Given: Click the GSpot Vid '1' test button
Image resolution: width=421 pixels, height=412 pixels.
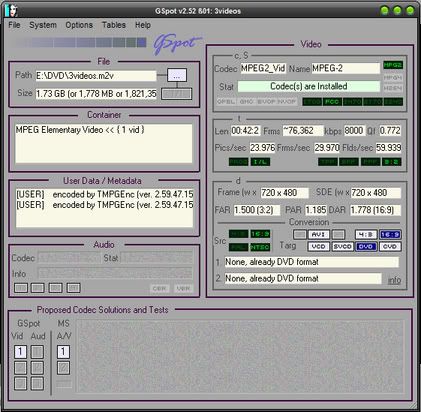Looking at the screenshot, I should tap(20, 352).
